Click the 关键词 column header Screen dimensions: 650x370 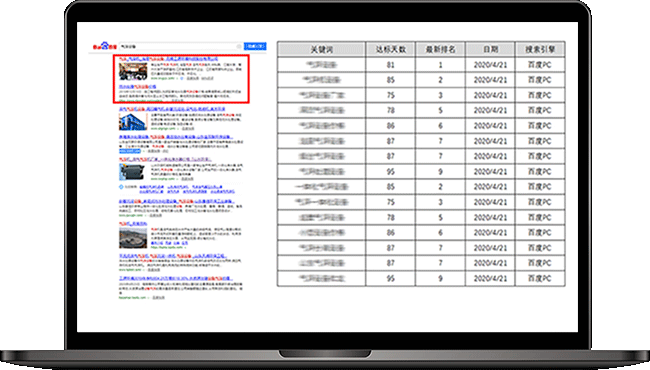(321, 49)
